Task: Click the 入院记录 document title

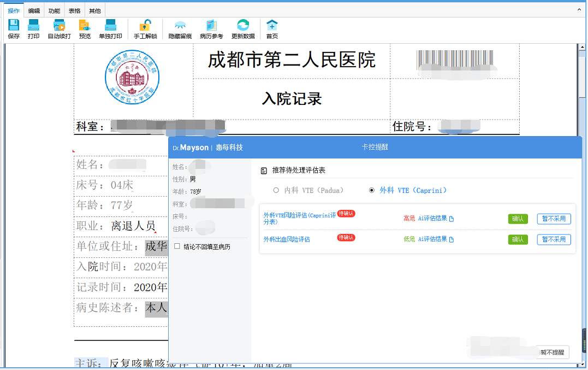Action: [292, 99]
